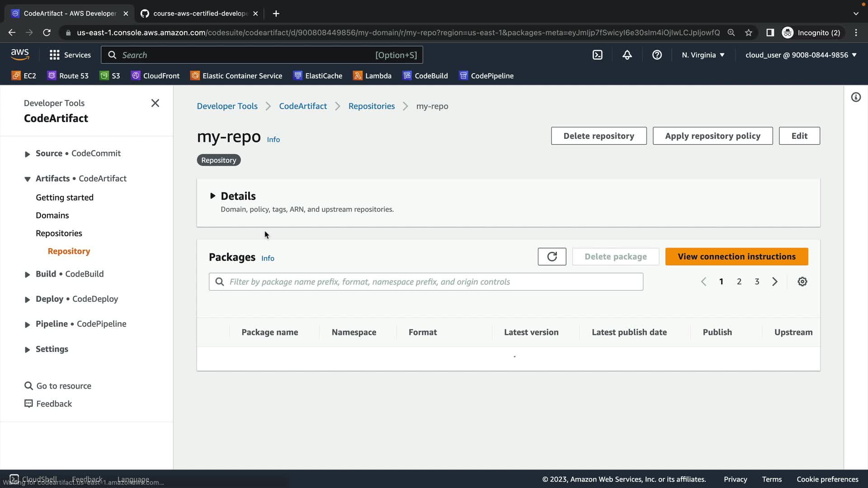
Task: Close the Developer Tools side panel
Action: tap(155, 103)
